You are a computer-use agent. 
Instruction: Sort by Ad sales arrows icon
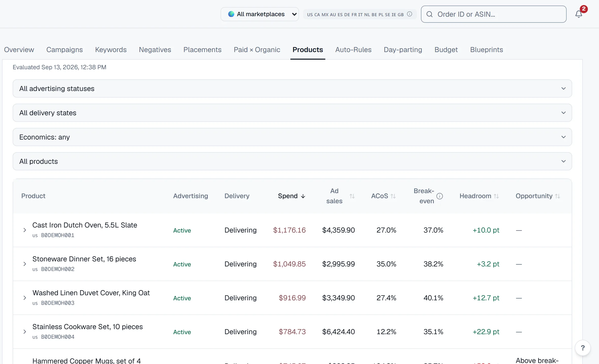(x=352, y=196)
